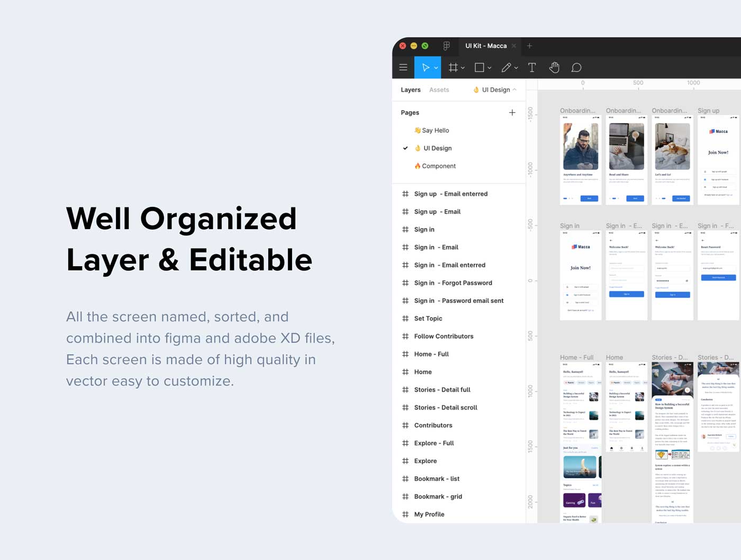
Task: Select the Pen tool
Action: 507,68
